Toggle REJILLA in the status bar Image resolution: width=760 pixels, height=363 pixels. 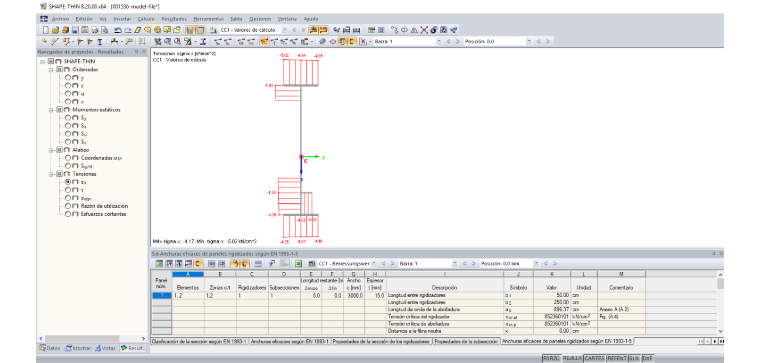(x=571, y=359)
